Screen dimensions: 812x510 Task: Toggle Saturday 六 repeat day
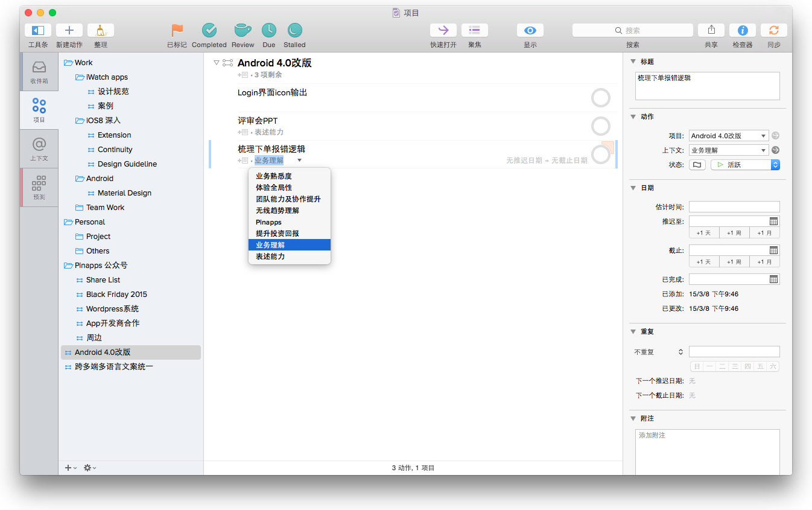coord(773,366)
